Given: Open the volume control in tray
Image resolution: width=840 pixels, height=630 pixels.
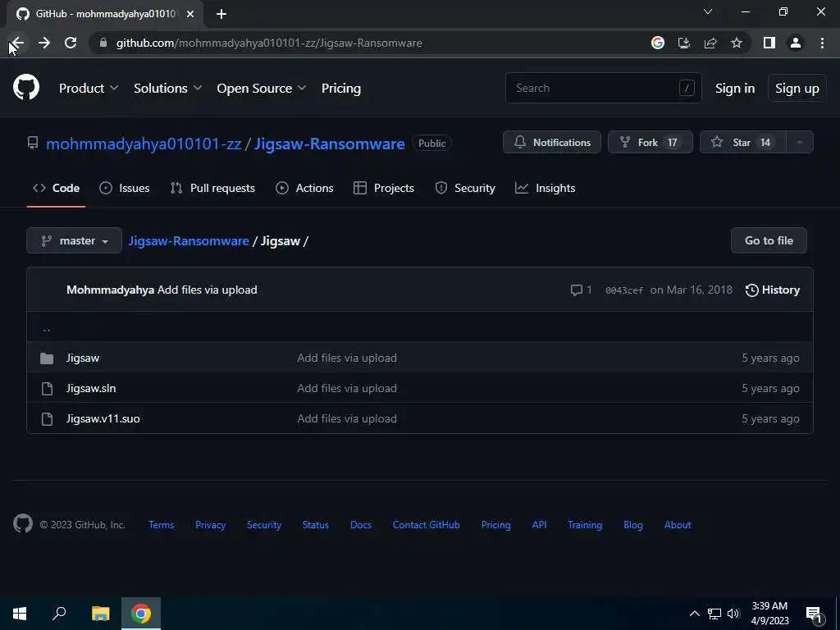Looking at the screenshot, I should tap(733, 614).
